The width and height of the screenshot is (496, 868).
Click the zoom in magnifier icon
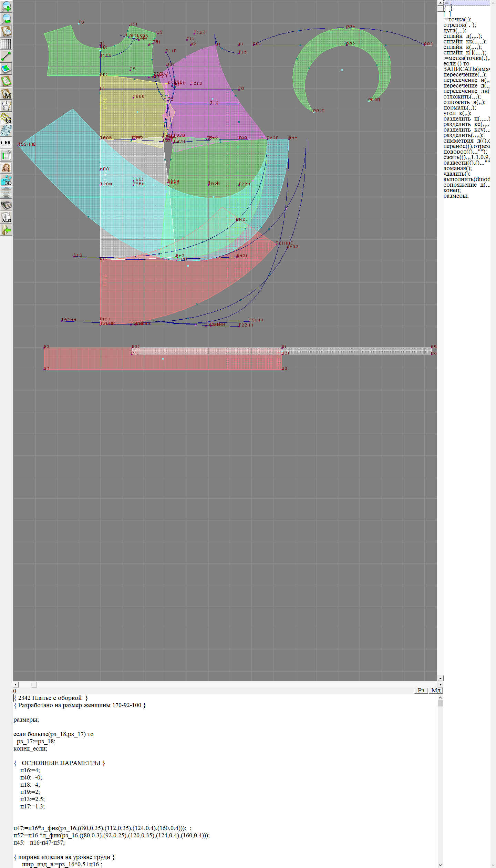6,6
